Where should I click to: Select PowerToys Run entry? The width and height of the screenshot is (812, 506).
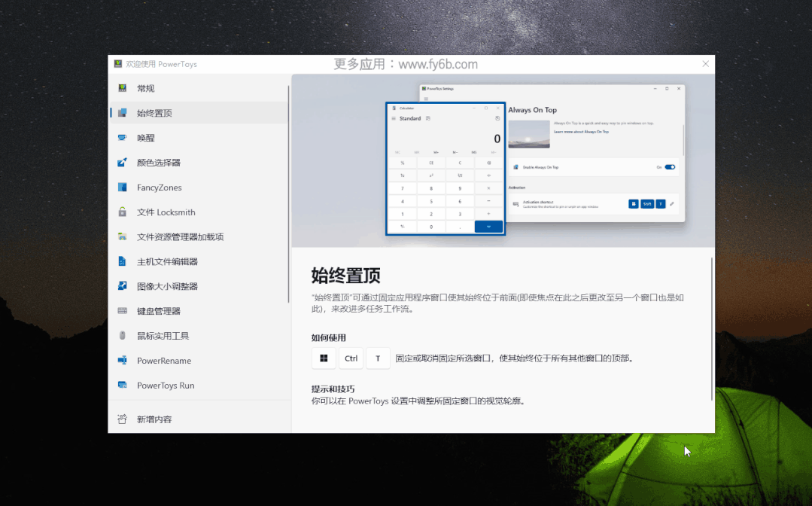(199, 386)
